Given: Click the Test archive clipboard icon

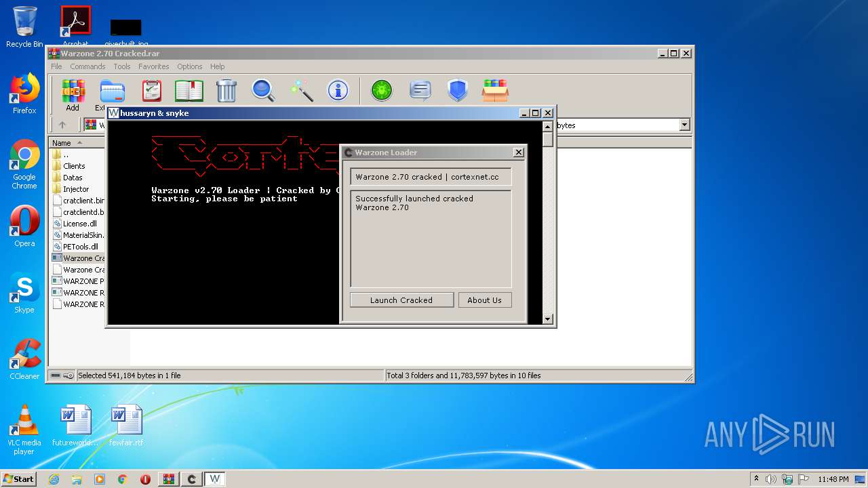Looking at the screenshot, I should coord(152,90).
